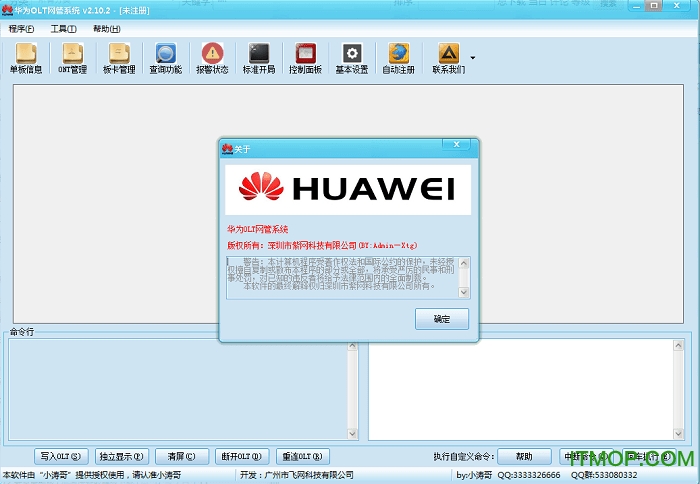Click the 帮助 button beside custom command

point(524,456)
